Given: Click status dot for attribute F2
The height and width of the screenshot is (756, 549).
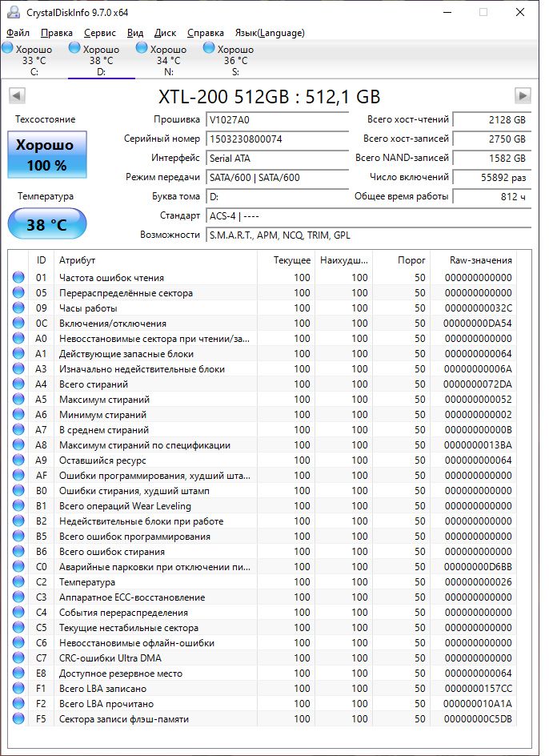Looking at the screenshot, I should tap(18, 703).
